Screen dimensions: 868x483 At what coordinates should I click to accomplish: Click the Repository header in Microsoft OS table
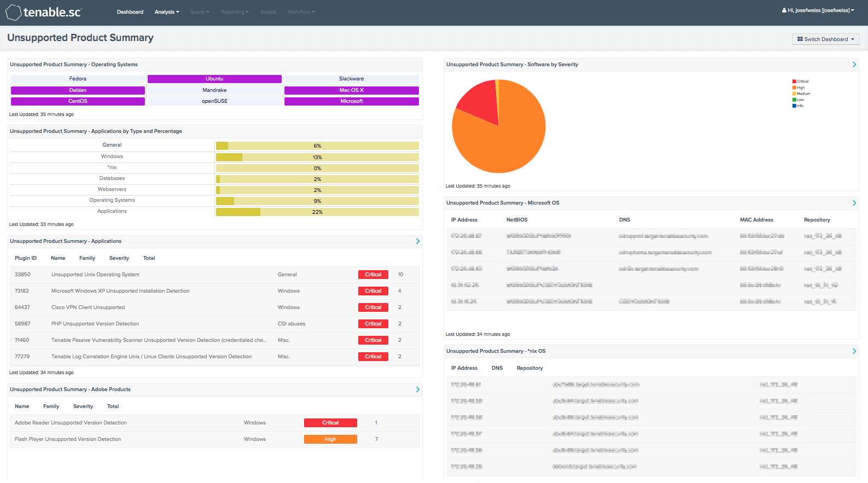tap(817, 220)
